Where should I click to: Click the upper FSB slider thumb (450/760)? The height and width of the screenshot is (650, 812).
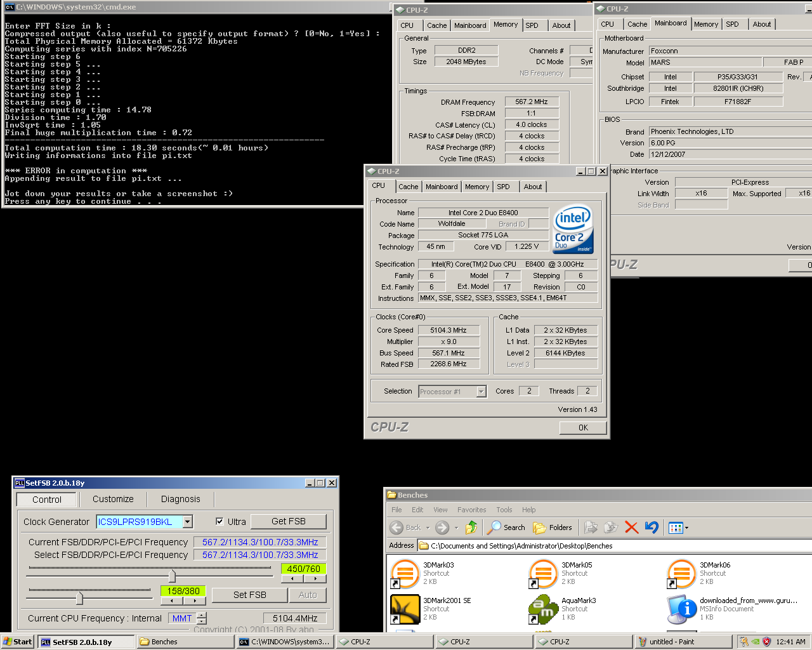[x=172, y=576]
